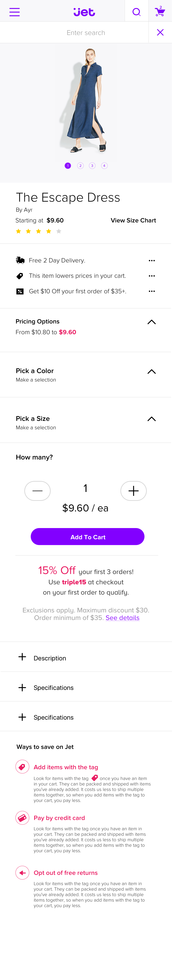Select image page 2 dot
172x980 pixels.
pos(80,166)
